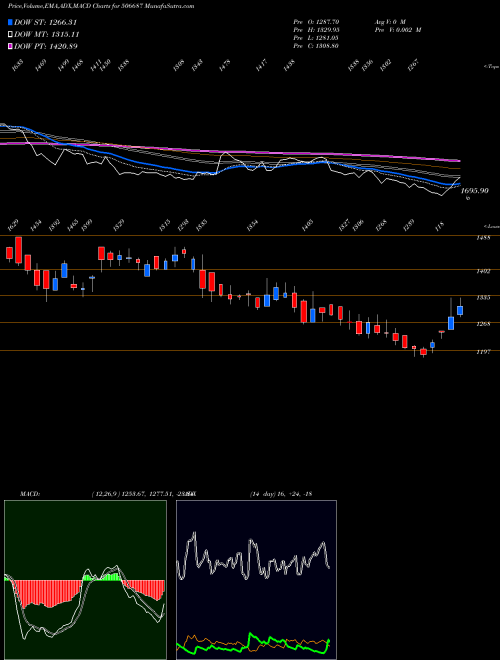Click the 'Pre L: 1281.05' low value
The height and width of the screenshot is (660, 500).
(x=316, y=37)
